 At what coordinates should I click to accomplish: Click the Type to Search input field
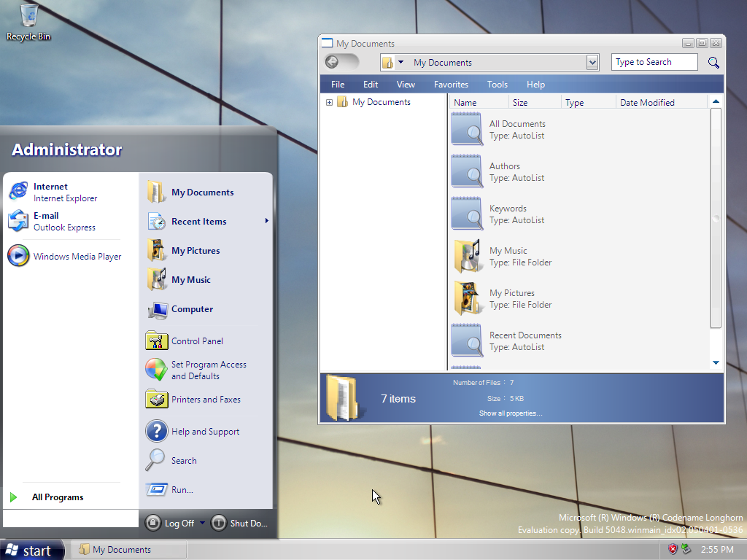(654, 63)
